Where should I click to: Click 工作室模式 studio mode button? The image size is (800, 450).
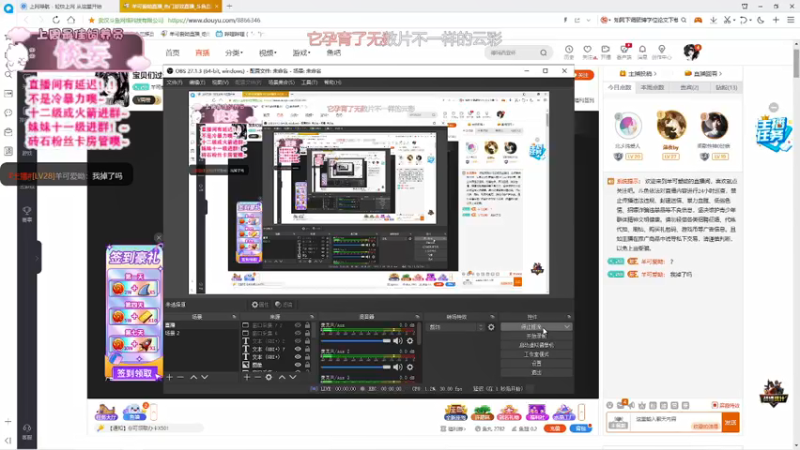pyautogui.click(x=536, y=354)
